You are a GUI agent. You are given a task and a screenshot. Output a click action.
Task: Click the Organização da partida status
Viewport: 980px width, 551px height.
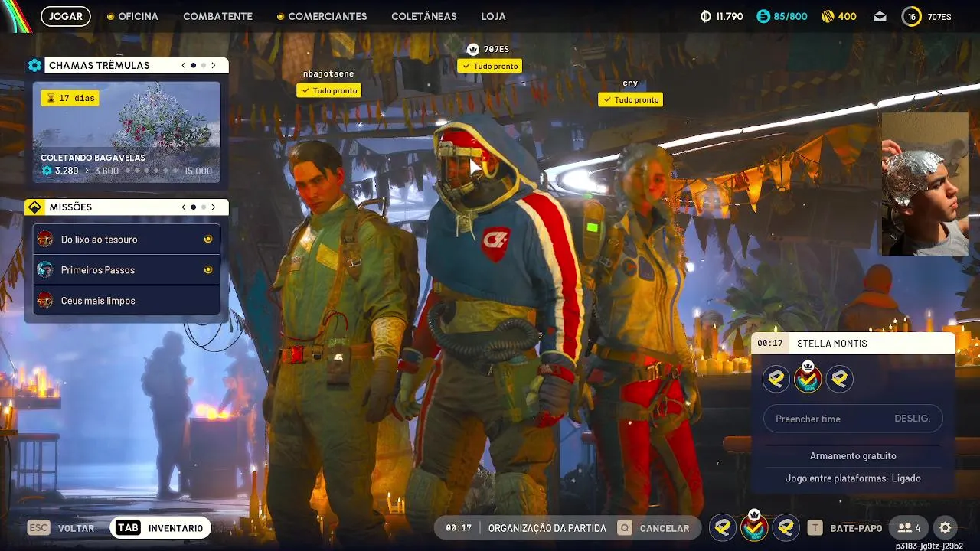point(547,528)
